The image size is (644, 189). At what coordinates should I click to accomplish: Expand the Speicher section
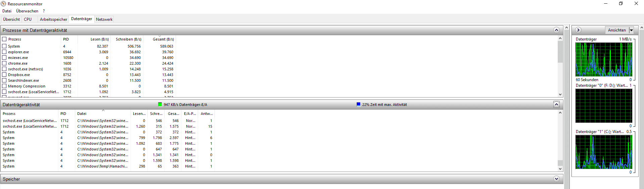[x=556, y=179]
